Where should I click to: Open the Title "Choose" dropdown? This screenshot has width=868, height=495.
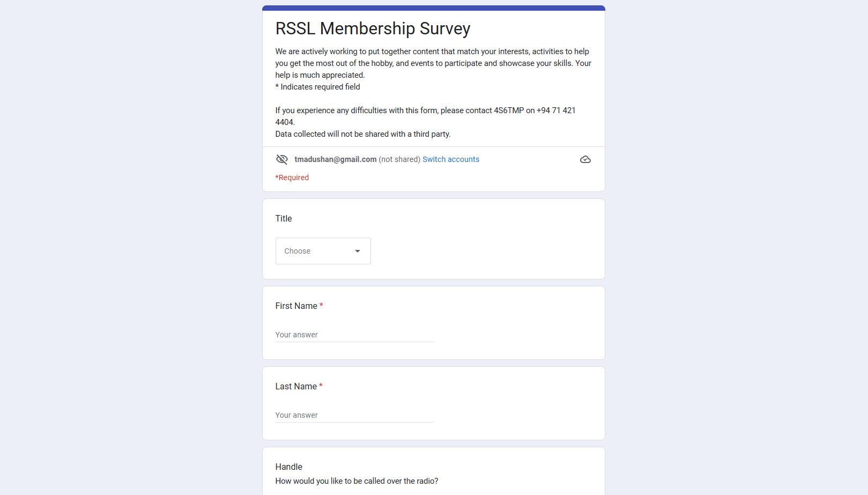click(323, 251)
